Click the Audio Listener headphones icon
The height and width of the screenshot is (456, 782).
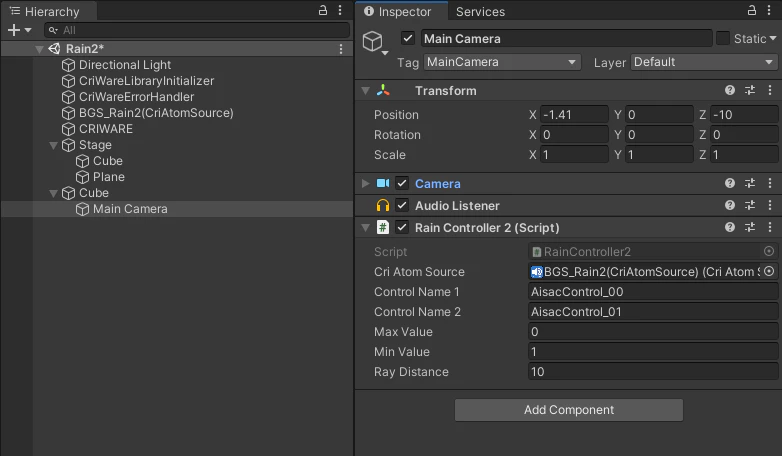tap(383, 205)
